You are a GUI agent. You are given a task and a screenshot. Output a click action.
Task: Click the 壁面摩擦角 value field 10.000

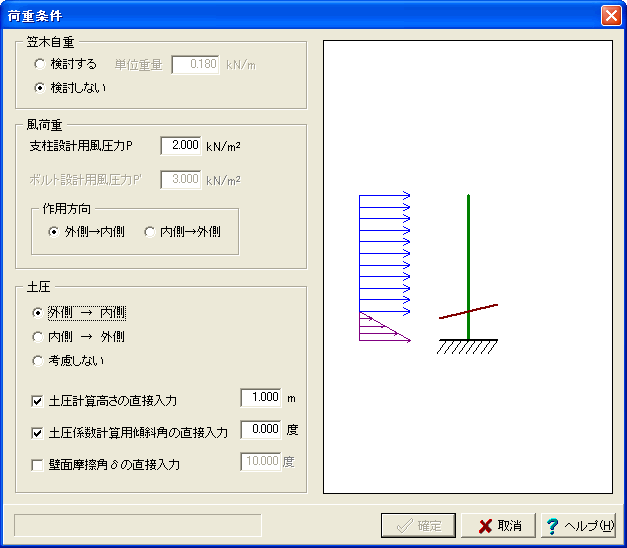(261, 461)
